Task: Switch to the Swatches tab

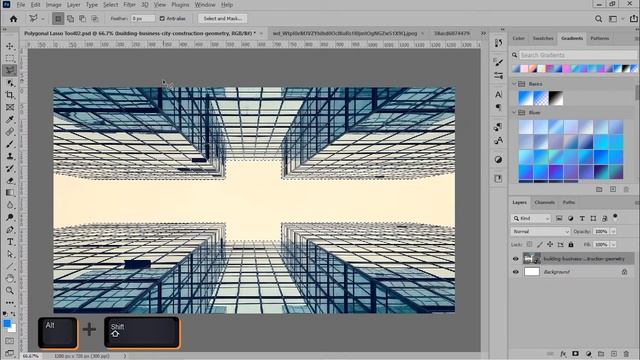Action: tap(543, 38)
